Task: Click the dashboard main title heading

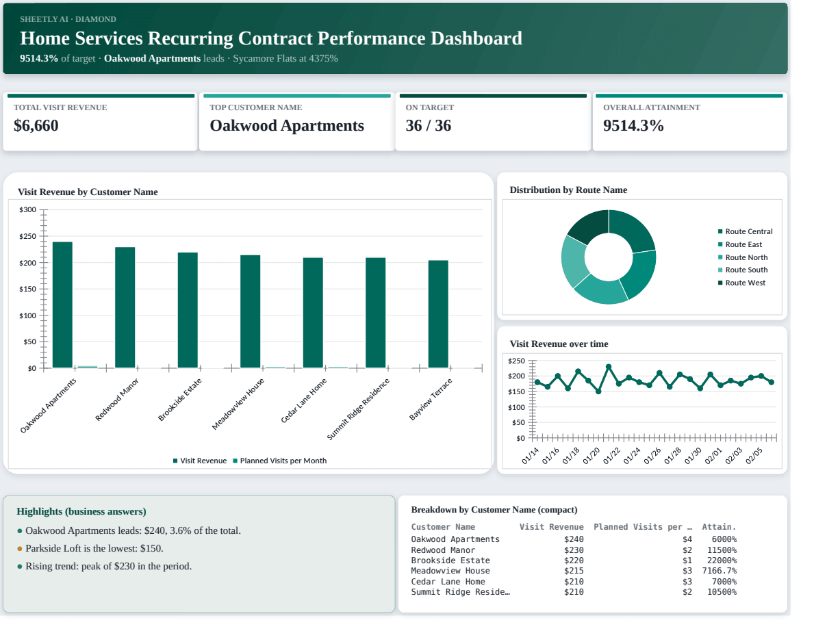Action: click(271, 38)
